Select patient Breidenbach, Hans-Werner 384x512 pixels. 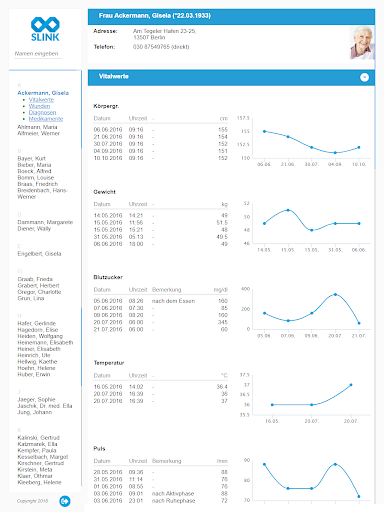[x=42, y=194]
